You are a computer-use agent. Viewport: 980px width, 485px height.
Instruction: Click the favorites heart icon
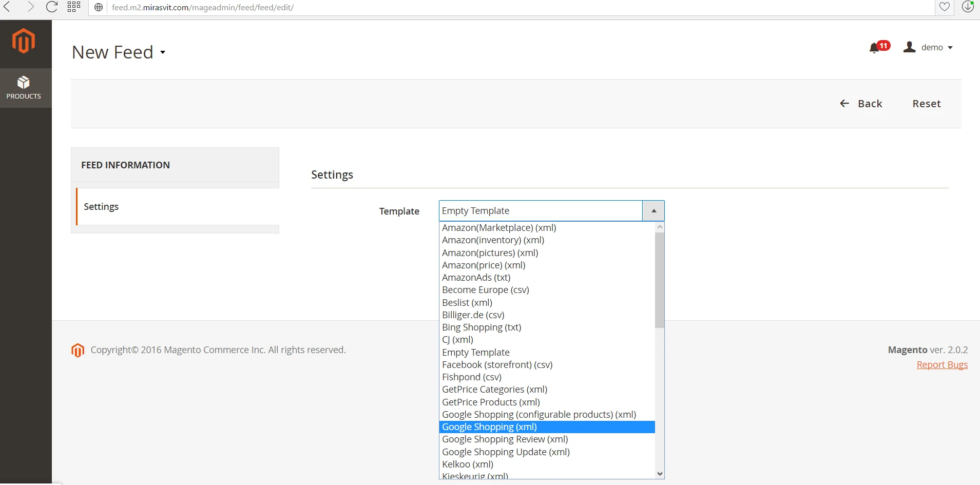(x=945, y=7)
